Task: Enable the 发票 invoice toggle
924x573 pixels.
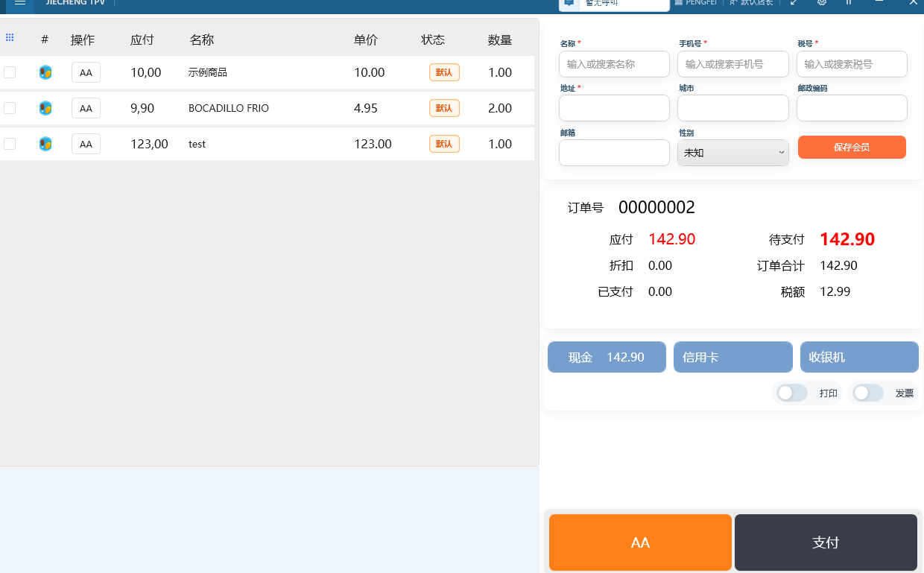Action: [x=867, y=393]
